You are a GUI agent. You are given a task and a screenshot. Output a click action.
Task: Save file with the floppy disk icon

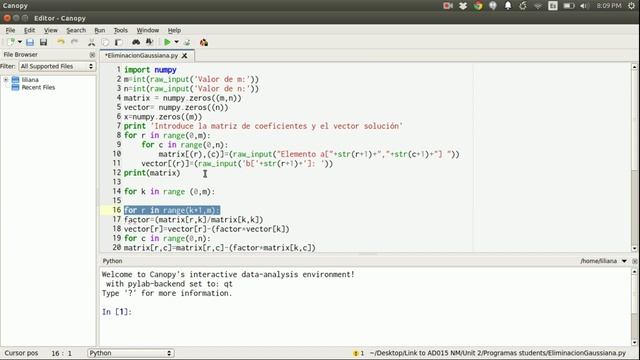click(x=43, y=42)
